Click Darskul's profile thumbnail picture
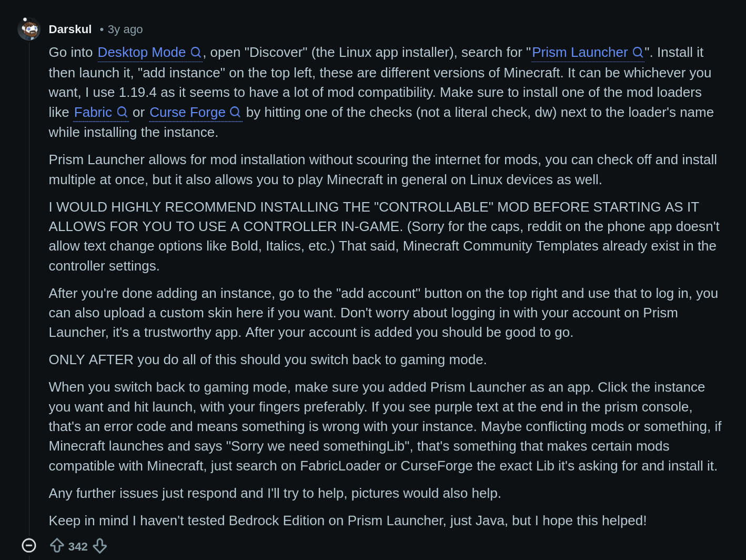This screenshot has width=746, height=560. coord(29,29)
